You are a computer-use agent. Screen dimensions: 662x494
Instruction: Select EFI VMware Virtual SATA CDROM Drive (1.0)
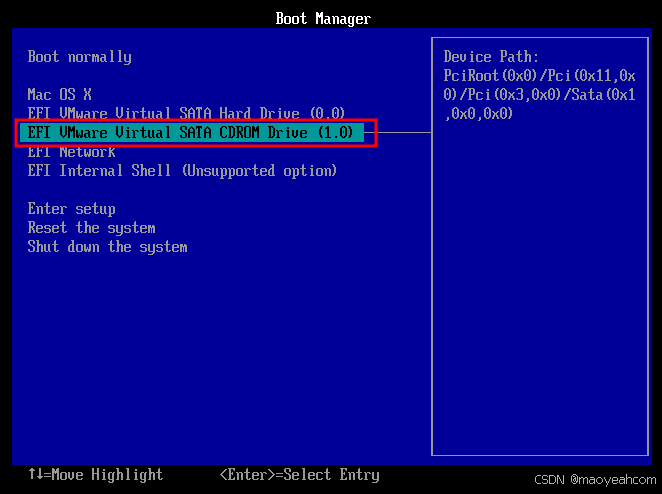click(x=191, y=133)
